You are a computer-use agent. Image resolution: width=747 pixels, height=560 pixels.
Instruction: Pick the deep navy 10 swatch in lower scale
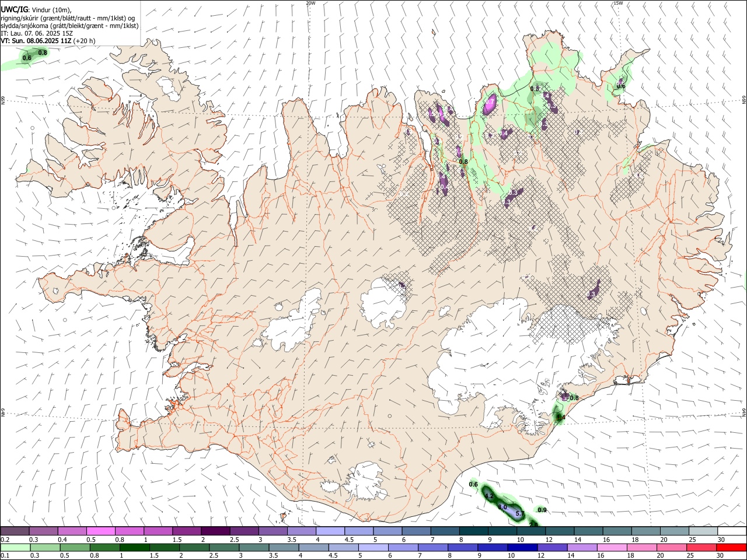point(521,547)
